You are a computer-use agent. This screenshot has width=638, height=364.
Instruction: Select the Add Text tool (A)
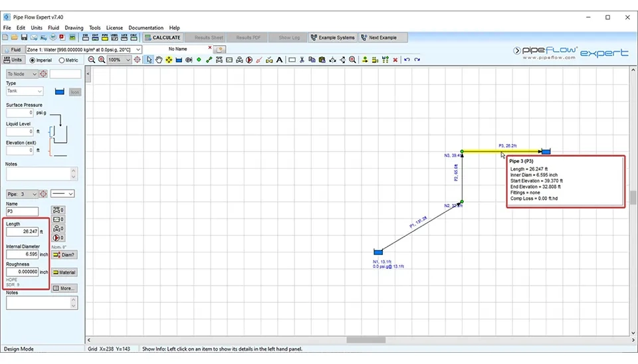pos(280,60)
